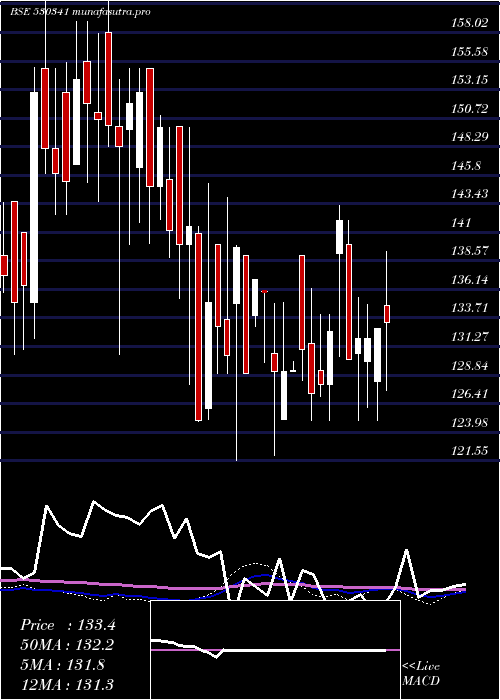500x700 pixels.
Task: Select the 128.84 price axis label
Action: (x=470, y=366)
